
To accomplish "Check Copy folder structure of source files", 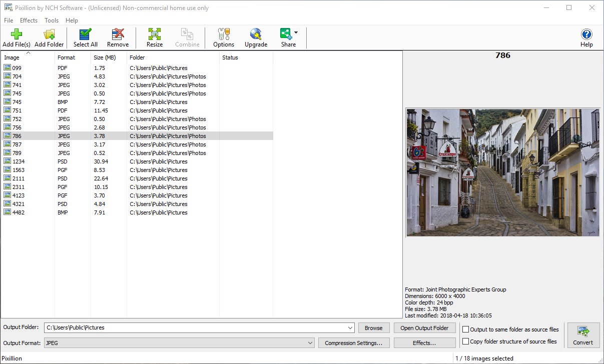I will pyautogui.click(x=465, y=341).
